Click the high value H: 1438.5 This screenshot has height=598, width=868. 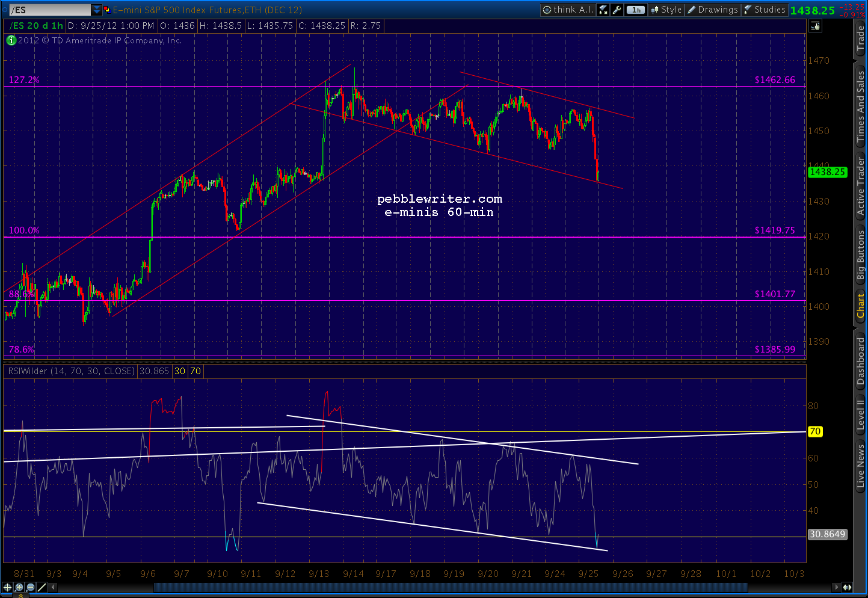pos(221,26)
